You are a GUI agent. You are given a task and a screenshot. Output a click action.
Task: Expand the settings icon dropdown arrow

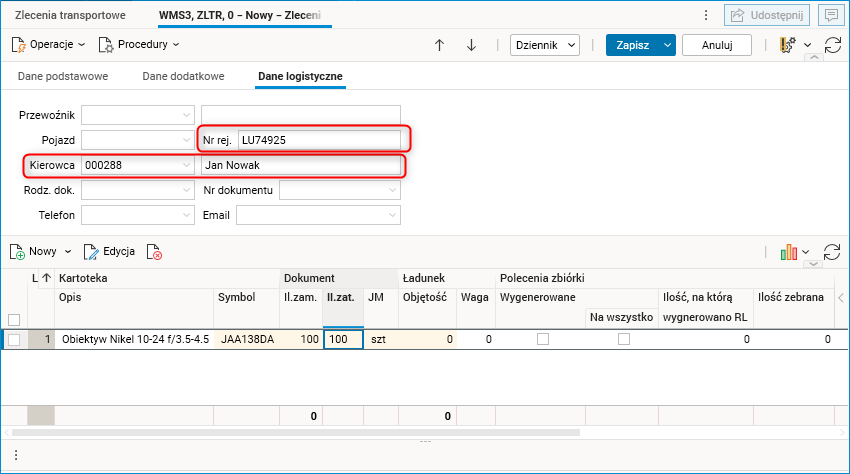pos(807,45)
